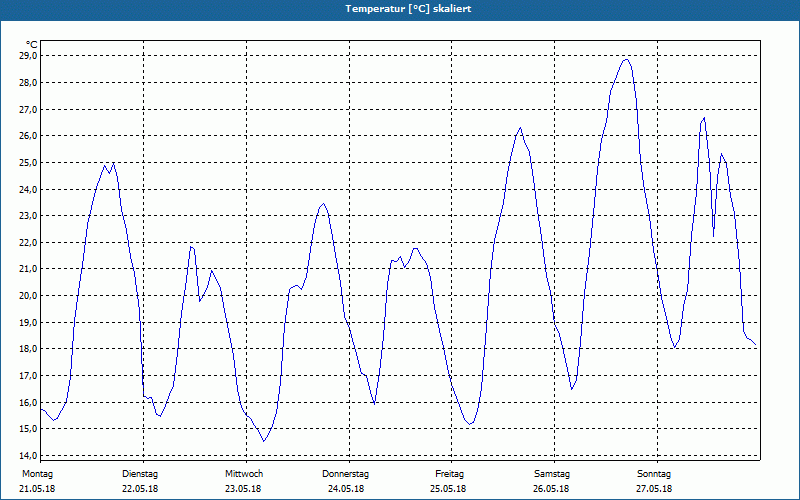Viewport: 800px width, 500px height.
Task: Click the 29,0 y-axis label
Action: tap(28, 56)
